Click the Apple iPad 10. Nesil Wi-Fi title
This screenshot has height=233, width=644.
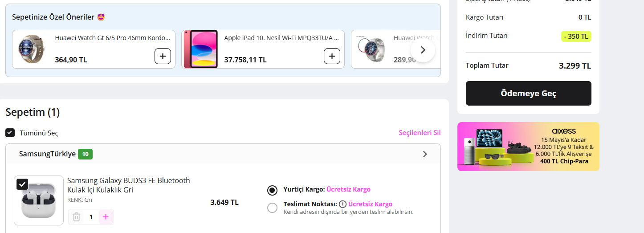tap(281, 38)
